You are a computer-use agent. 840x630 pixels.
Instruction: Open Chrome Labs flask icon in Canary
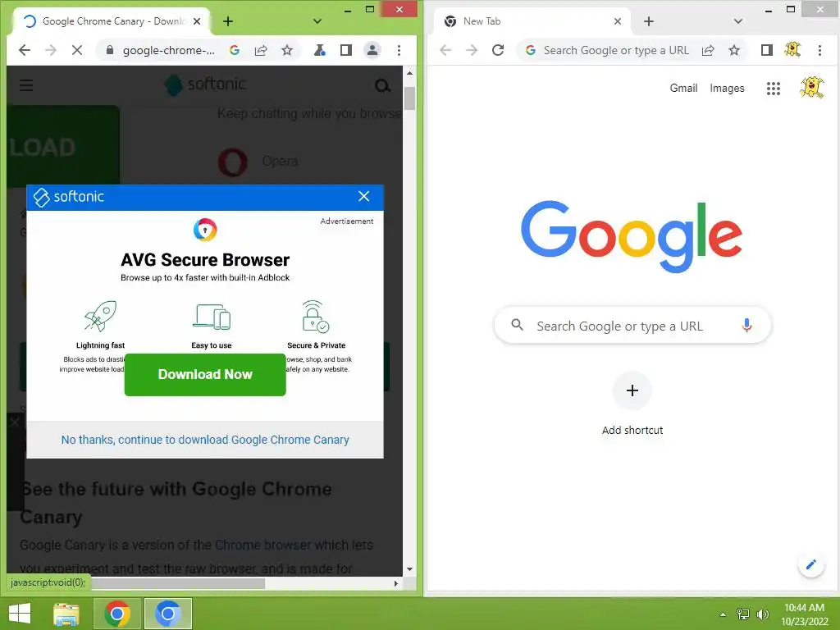click(x=320, y=50)
